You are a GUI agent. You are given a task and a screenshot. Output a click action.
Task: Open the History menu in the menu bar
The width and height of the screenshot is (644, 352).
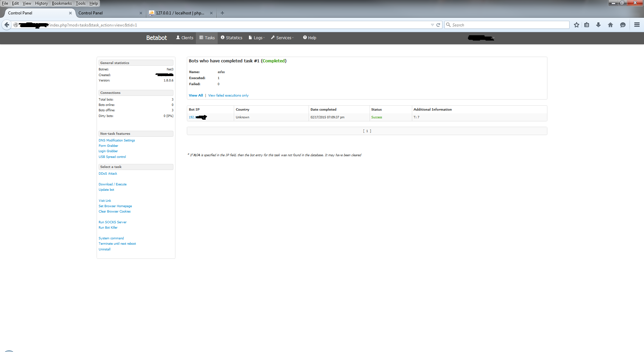coord(41,3)
